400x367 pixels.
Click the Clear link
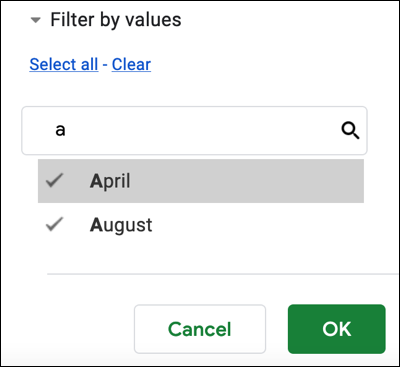pos(131,64)
